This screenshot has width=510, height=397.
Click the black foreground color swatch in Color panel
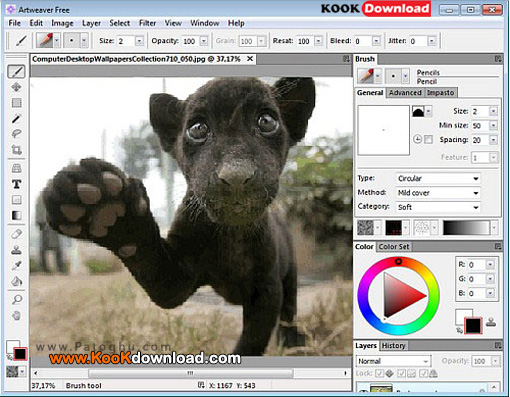point(473,325)
